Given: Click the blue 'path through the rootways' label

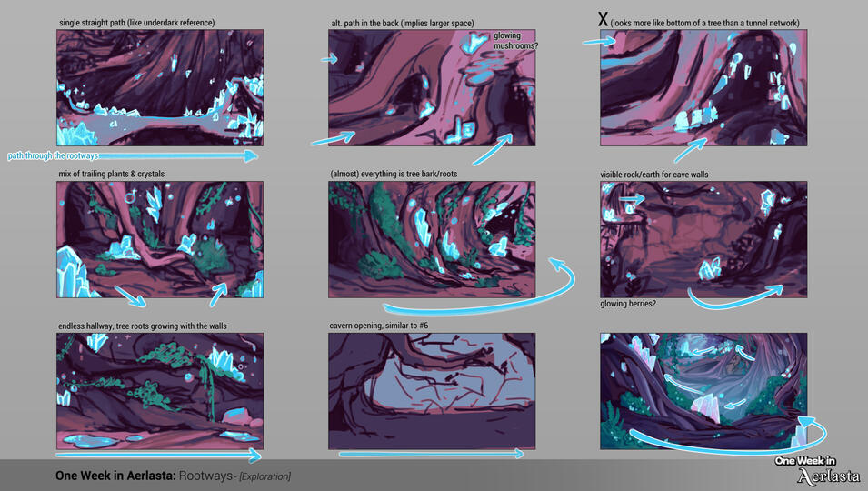Looking at the screenshot, I should point(53,156).
